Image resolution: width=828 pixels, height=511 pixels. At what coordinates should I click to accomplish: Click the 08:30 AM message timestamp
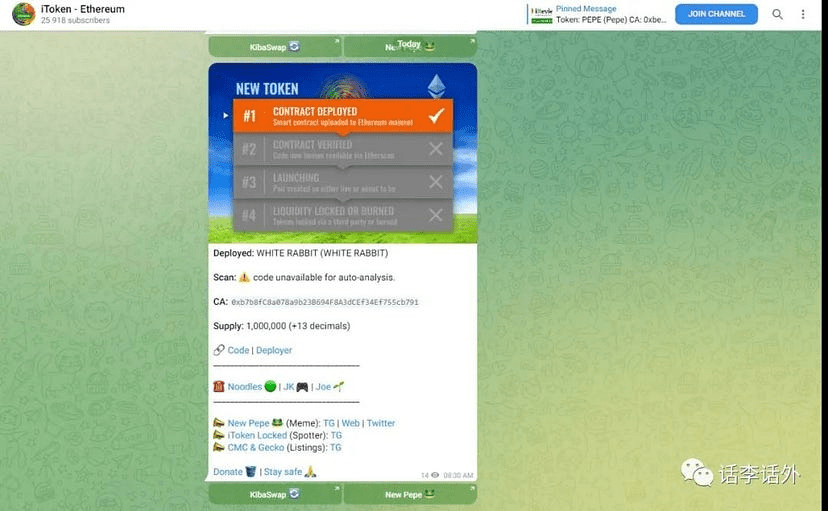pos(458,475)
